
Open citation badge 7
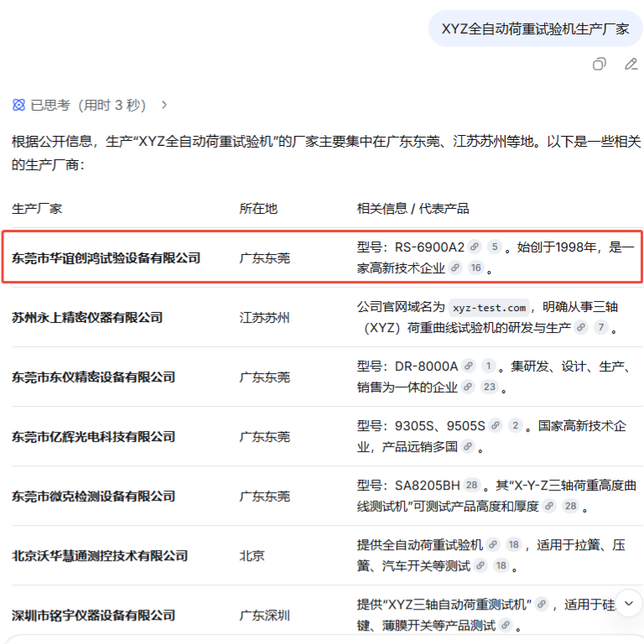pyautogui.click(x=601, y=327)
